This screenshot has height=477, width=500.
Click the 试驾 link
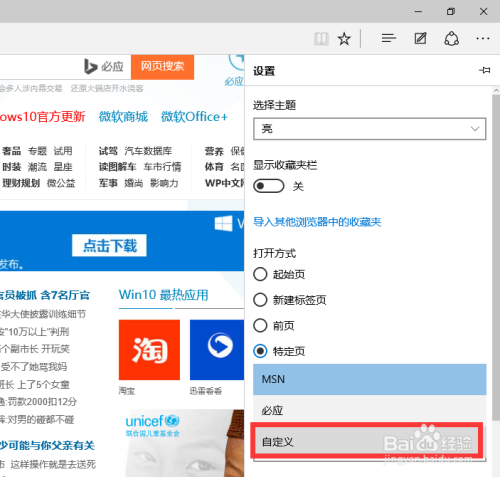click(108, 151)
